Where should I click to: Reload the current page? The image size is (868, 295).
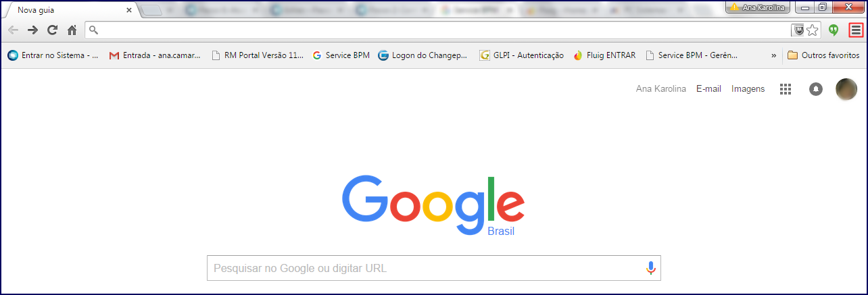(52, 30)
